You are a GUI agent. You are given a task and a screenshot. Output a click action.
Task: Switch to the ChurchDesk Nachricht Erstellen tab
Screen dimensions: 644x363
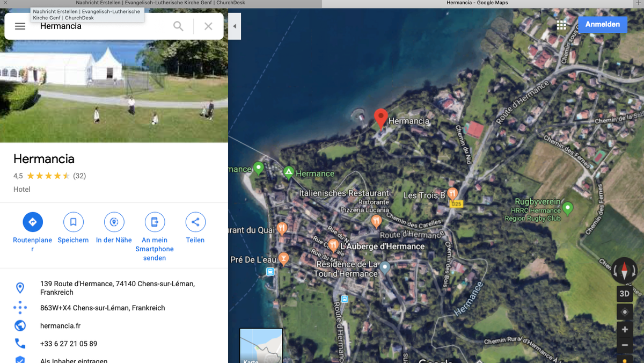[161, 3]
